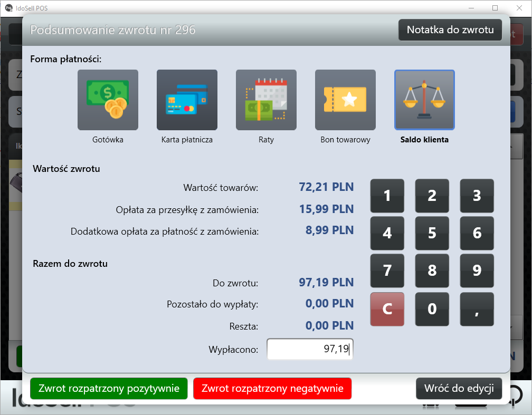Click the Podsumowanie zwrotu nr 296 title
This screenshot has width=532, height=415.
pyautogui.click(x=112, y=30)
